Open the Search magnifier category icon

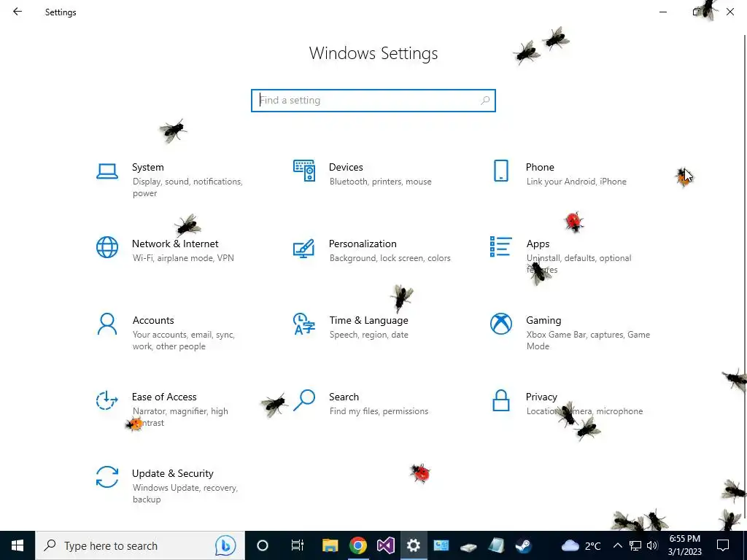[x=304, y=400]
